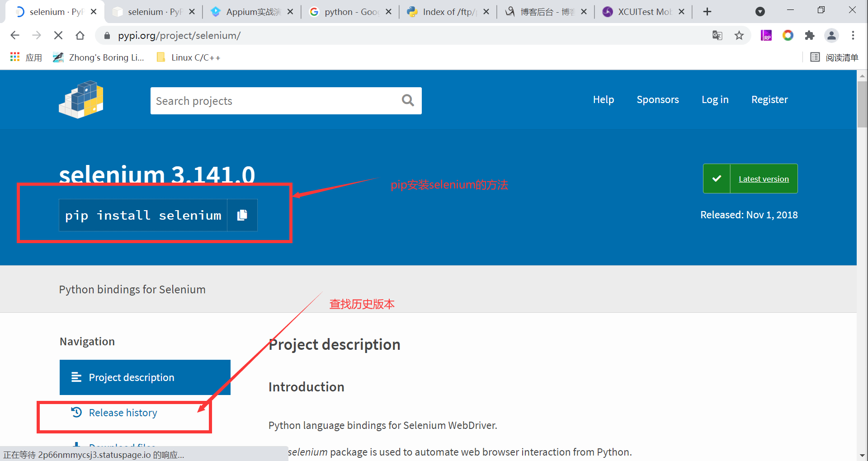Open the Sponsors link
This screenshot has height=461, width=868.
(658, 99)
